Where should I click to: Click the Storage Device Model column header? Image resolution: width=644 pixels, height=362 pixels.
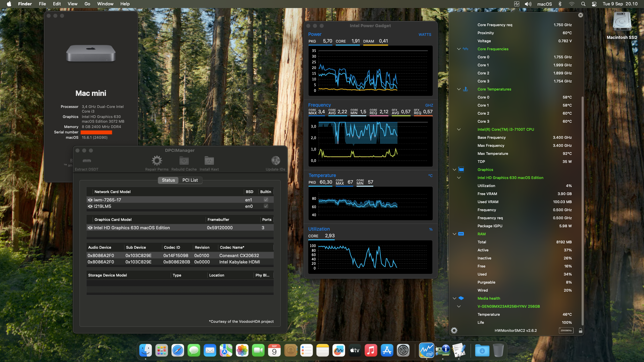tap(107, 276)
